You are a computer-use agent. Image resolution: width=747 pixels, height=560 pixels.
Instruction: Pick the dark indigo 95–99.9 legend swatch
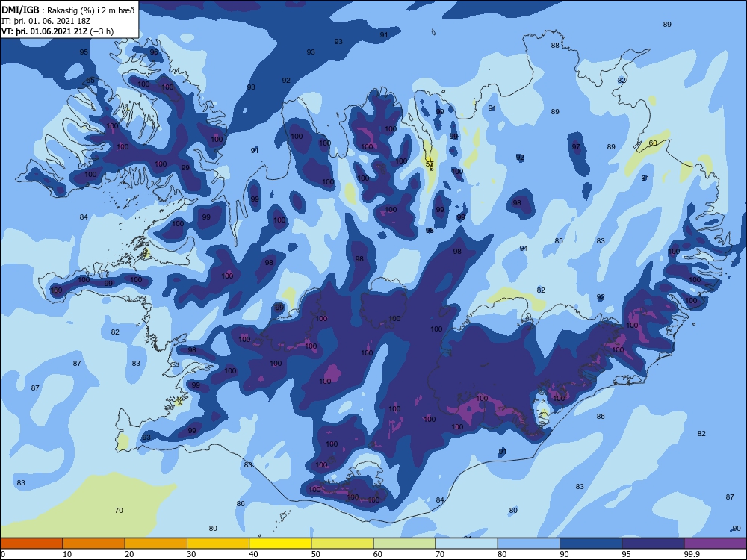(653, 544)
